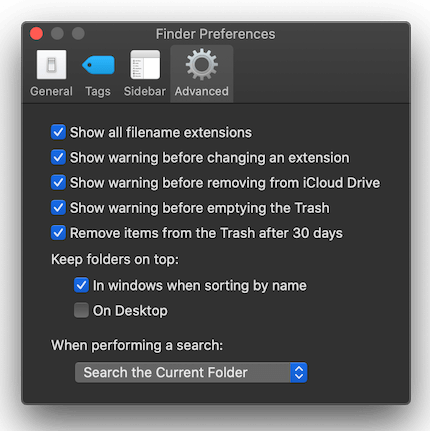Uncheck warning before changing an extension
This screenshot has height=431, width=430.
58,157
